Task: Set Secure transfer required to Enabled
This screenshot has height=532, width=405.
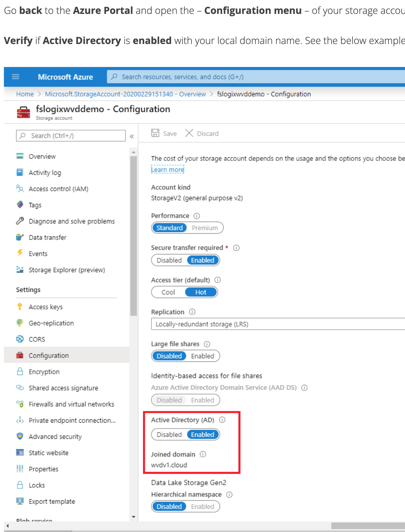Action: pyautogui.click(x=203, y=260)
